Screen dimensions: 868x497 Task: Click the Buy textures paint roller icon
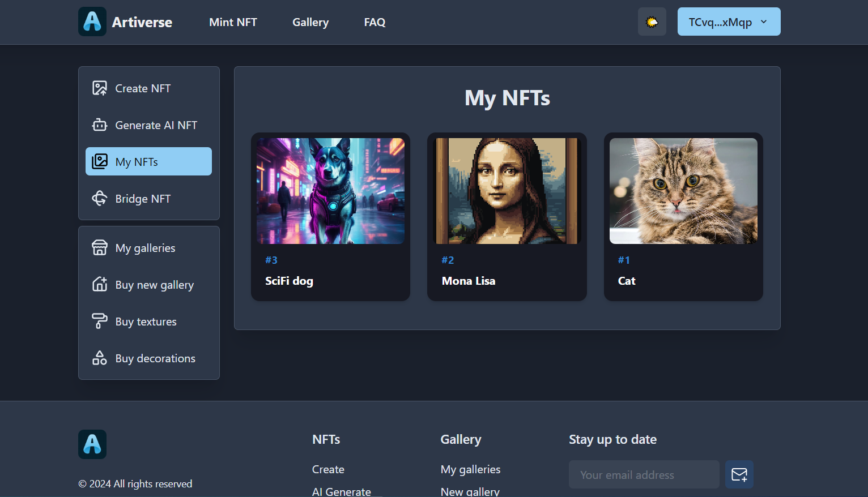tap(100, 321)
